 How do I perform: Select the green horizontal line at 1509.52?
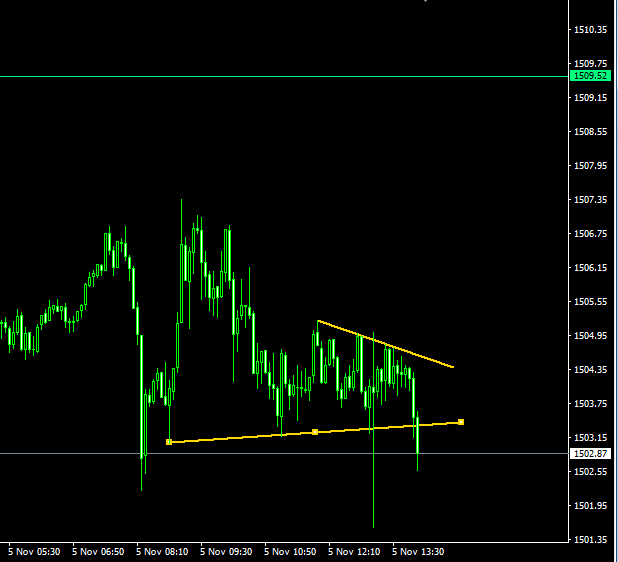[x=284, y=76]
